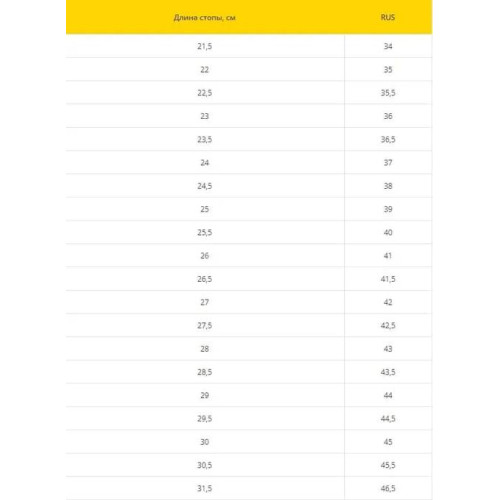Select foot length 30,5 cell
This screenshot has width=500, height=500.
[205, 465]
